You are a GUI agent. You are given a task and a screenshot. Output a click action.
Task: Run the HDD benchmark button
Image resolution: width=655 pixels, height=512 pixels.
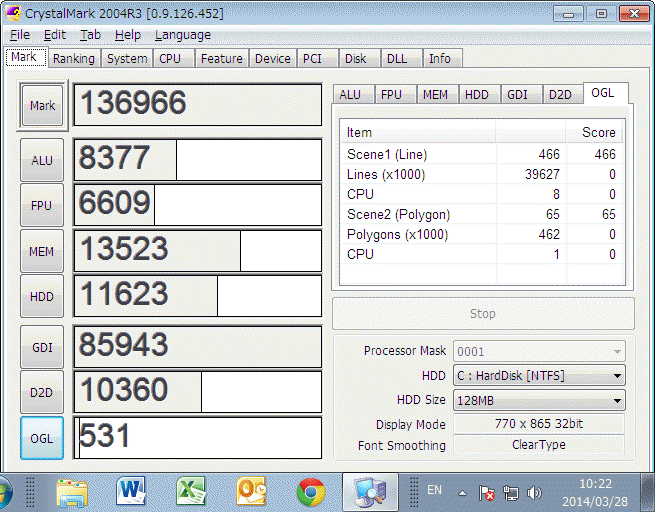(x=42, y=296)
